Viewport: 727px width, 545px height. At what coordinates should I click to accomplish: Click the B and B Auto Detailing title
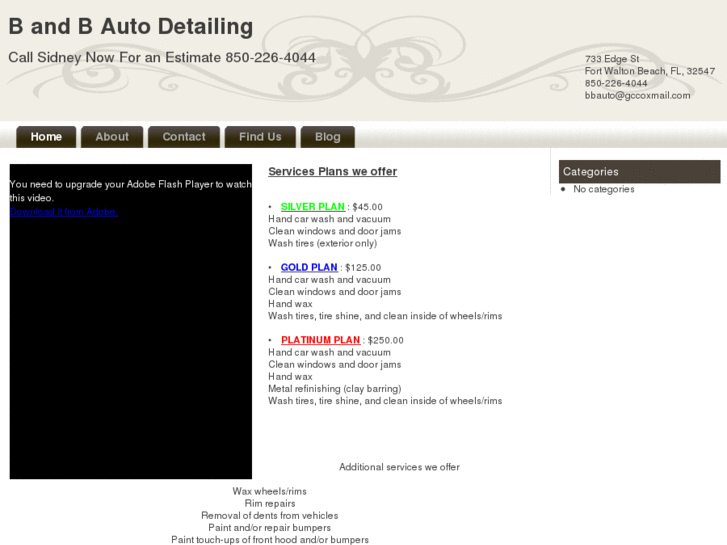click(x=131, y=26)
